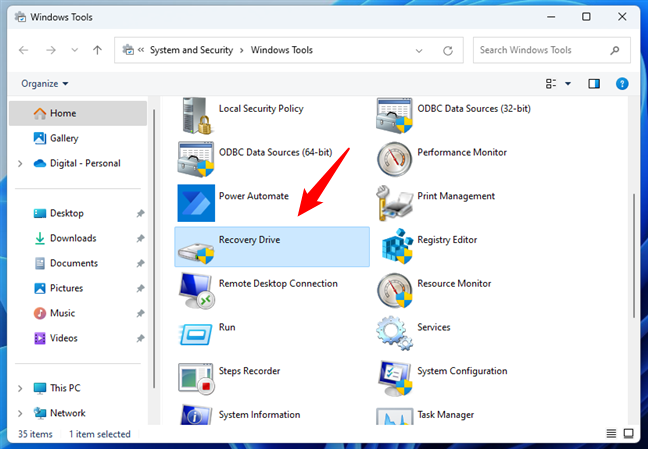Go forward using the right arrow

[x=51, y=50]
